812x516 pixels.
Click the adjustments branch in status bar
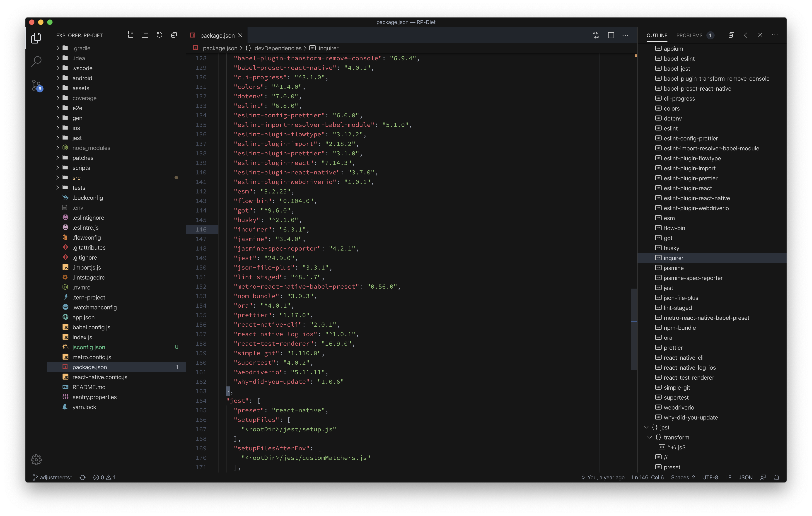pos(53,477)
